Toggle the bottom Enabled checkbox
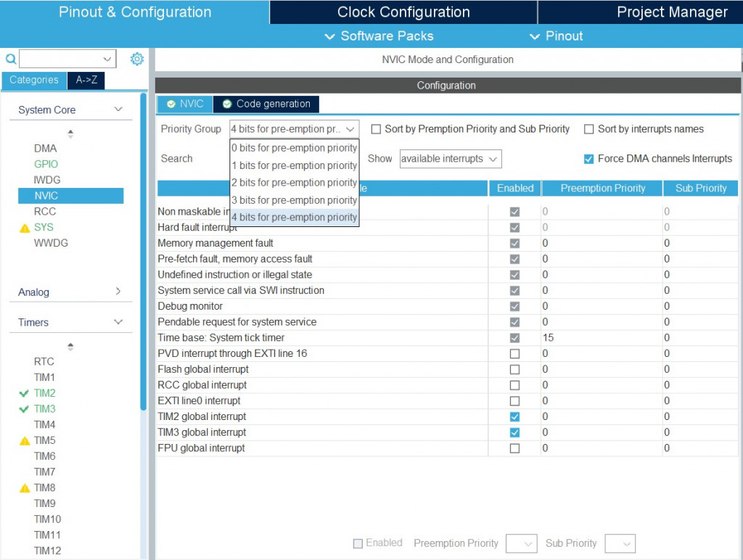 click(x=358, y=543)
